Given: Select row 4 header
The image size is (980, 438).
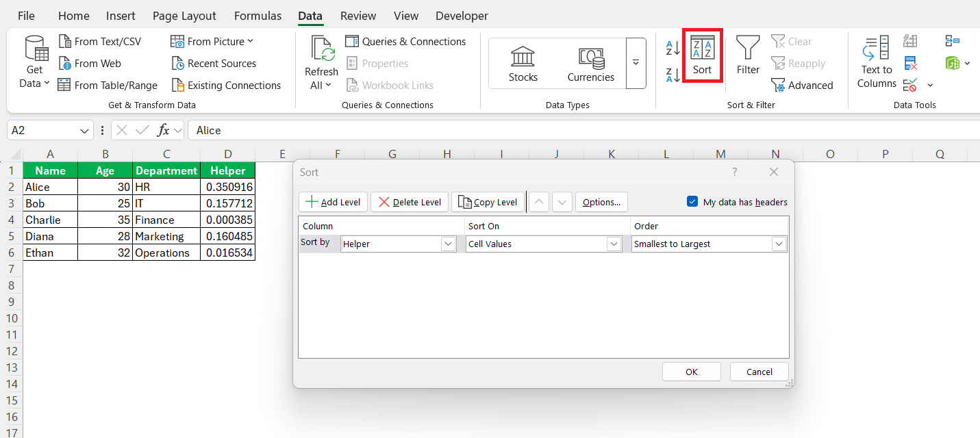Looking at the screenshot, I should 11,220.
